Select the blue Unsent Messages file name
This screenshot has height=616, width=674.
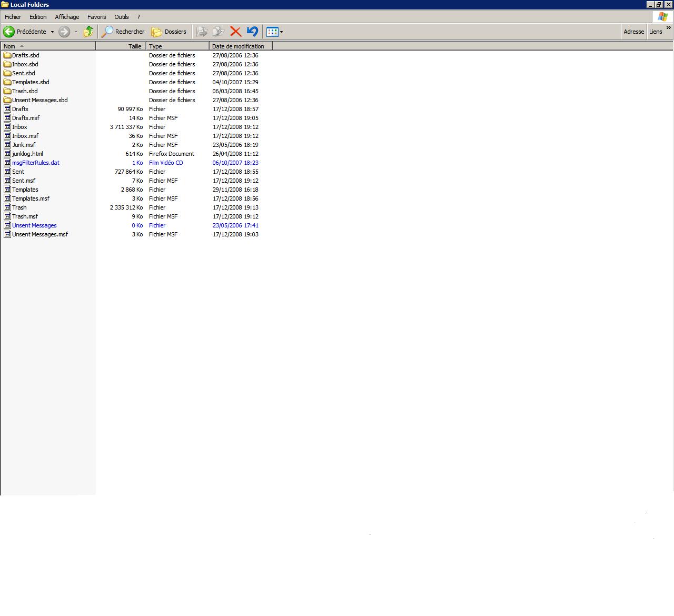[x=34, y=225]
